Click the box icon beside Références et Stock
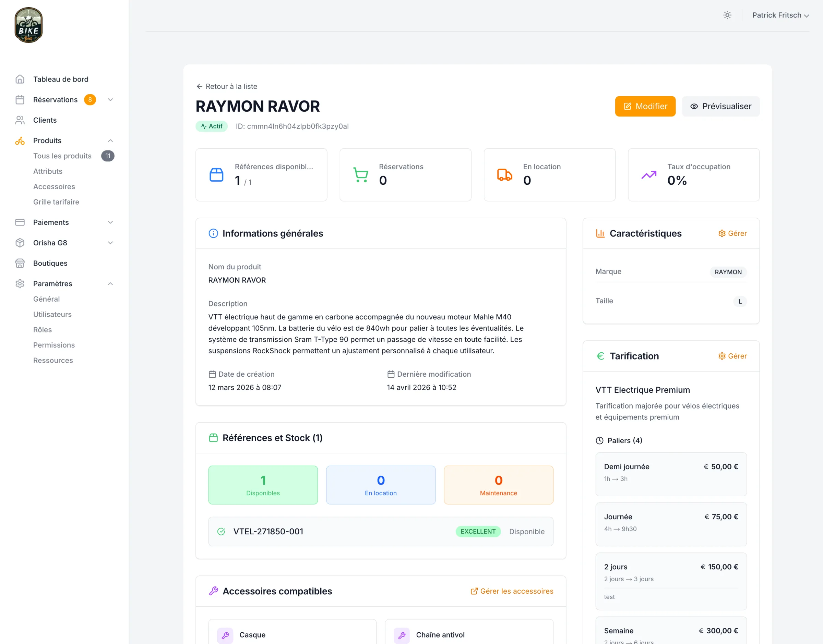The height and width of the screenshot is (644, 823). pos(213,438)
